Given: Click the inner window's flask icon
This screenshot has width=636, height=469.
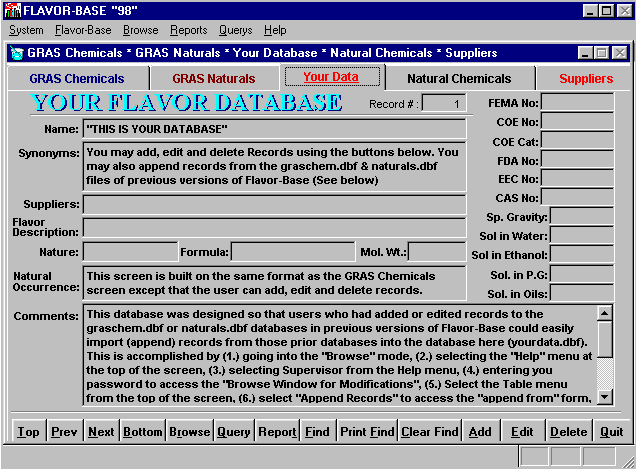Looking at the screenshot, I should coord(16,53).
